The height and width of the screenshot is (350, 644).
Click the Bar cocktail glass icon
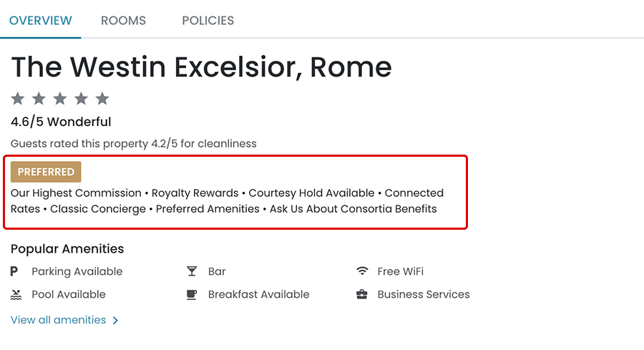point(192,271)
